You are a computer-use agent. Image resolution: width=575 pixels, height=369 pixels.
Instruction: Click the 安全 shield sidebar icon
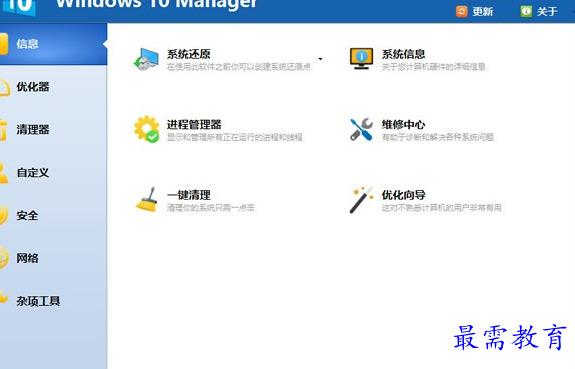point(4,216)
